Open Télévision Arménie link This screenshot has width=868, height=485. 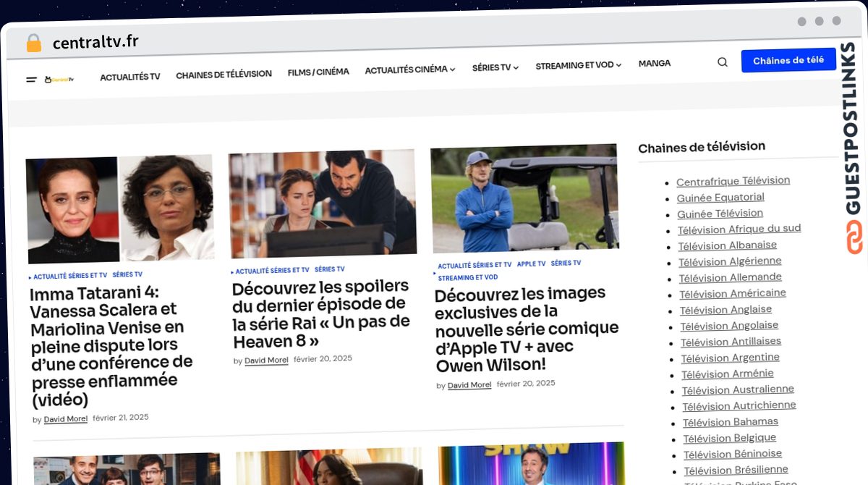(x=728, y=374)
